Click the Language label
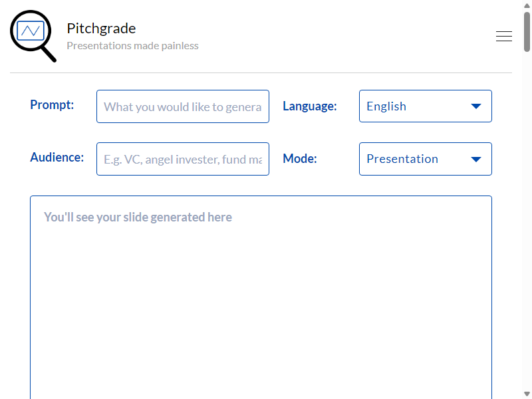Image resolution: width=532 pixels, height=399 pixels. [310, 106]
